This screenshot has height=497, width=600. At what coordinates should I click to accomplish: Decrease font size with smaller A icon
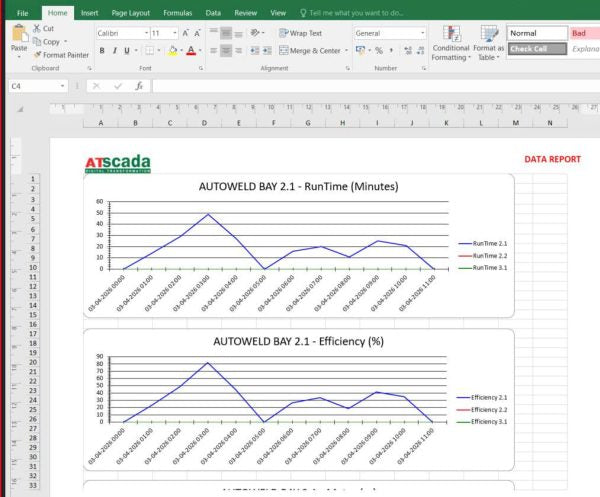(197, 33)
